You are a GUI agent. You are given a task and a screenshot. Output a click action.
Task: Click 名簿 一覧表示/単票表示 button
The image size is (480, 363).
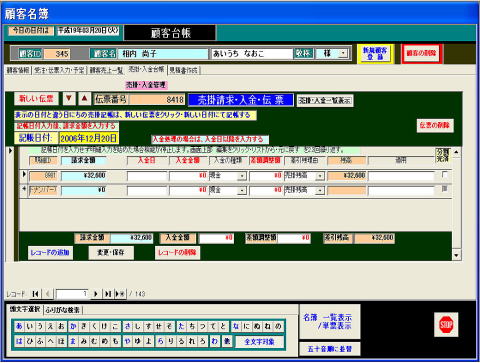point(330,321)
